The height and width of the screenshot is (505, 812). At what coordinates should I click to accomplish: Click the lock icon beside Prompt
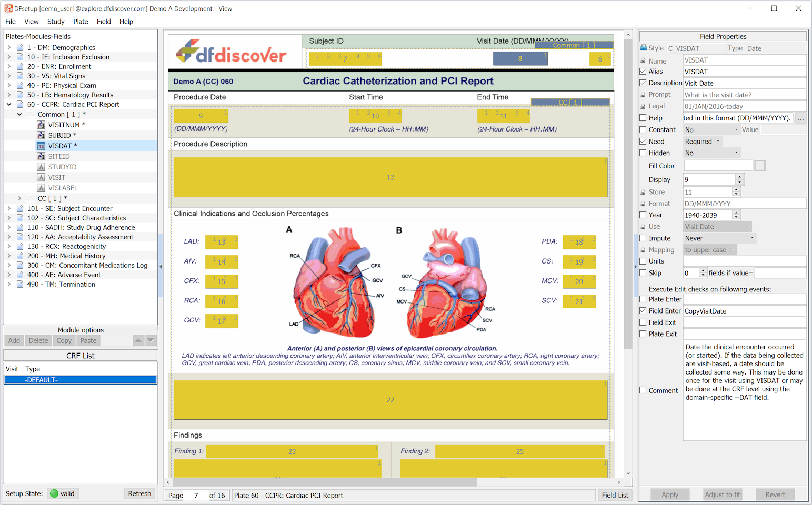click(x=643, y=95)
